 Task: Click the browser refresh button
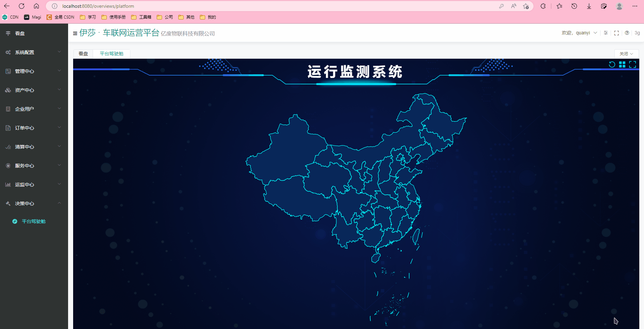pos(22,6)
